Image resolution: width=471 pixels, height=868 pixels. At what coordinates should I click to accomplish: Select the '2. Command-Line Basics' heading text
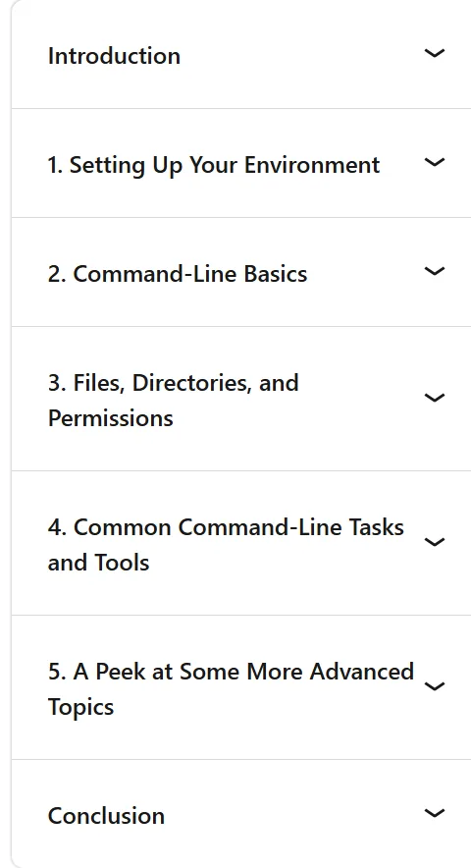[x=177, y=274]
